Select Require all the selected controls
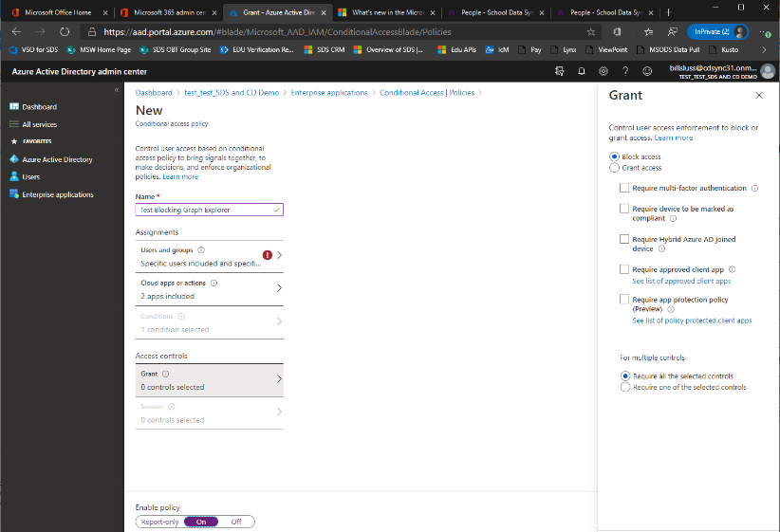This screenshot has width=780, height=532. click(x=625, y=376)
